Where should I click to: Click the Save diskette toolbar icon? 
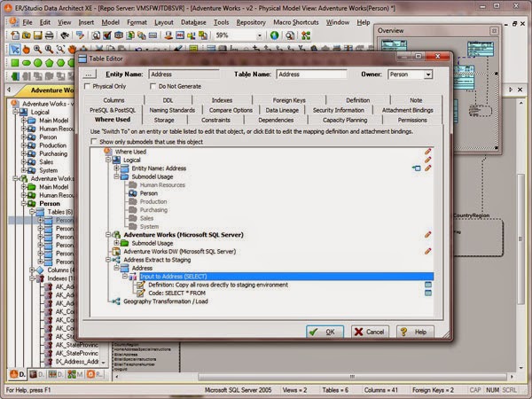pos(37,35)
